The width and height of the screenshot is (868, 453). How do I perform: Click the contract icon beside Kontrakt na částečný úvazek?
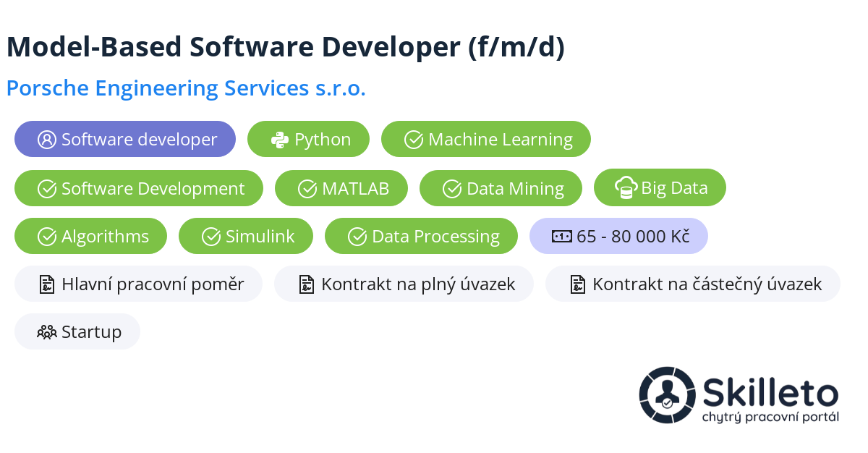click(x=577, y=284)
